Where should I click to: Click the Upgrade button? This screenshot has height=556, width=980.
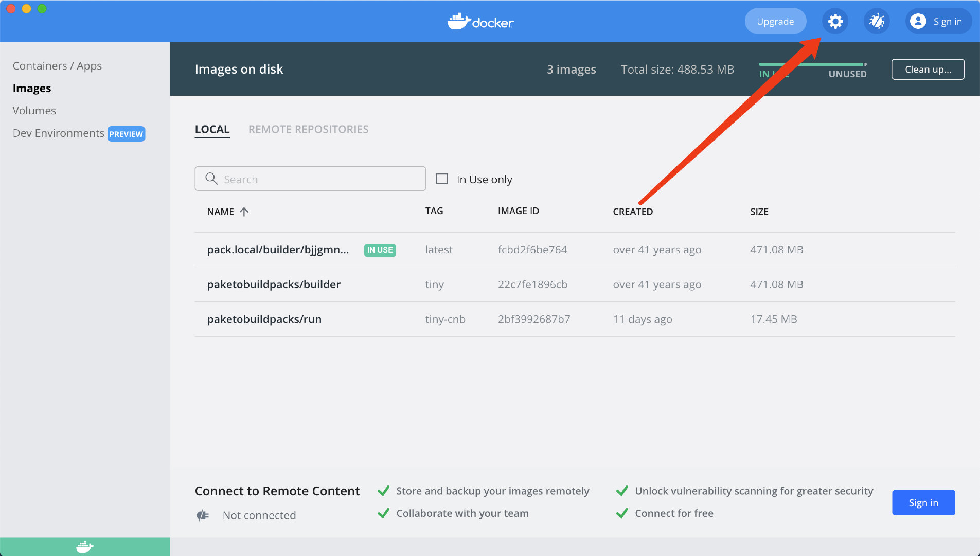(x=776, y=21)
